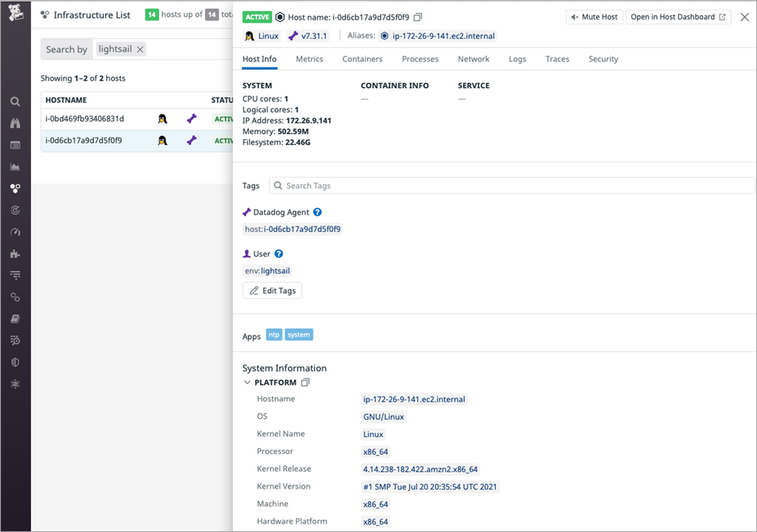Image resolution: width=757 pixels, height=532 pixels.
Task: Open the Infrastructure hexagons sidebar icon
Action: [x=15, y=188]
